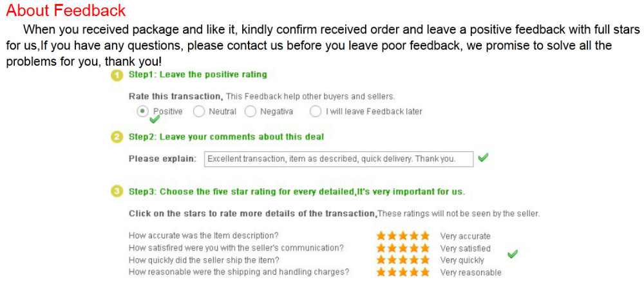
Task: Click the About Feedback red heading
Action: 66,10
